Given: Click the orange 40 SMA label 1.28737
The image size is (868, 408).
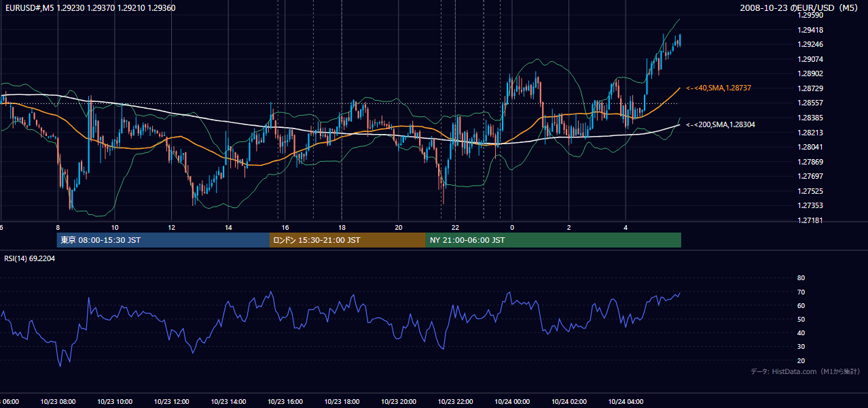Looking at the screenshot, I should pos(718,88).
